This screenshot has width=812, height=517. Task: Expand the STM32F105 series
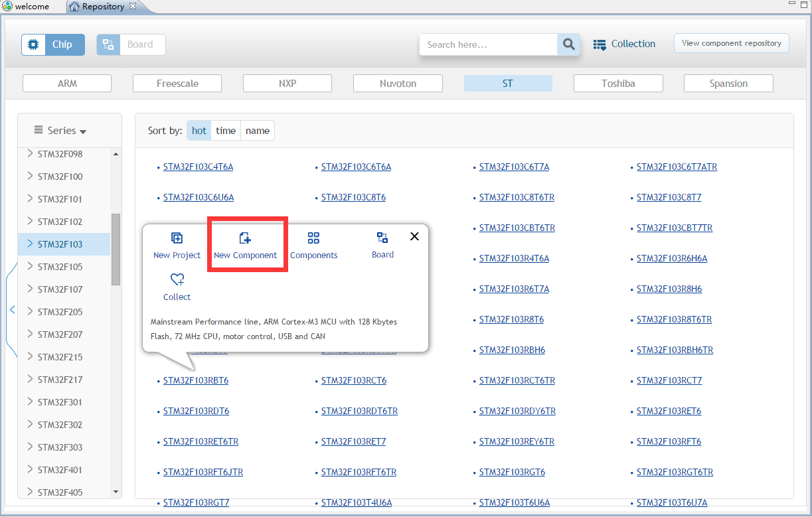(x=30, y=266)
